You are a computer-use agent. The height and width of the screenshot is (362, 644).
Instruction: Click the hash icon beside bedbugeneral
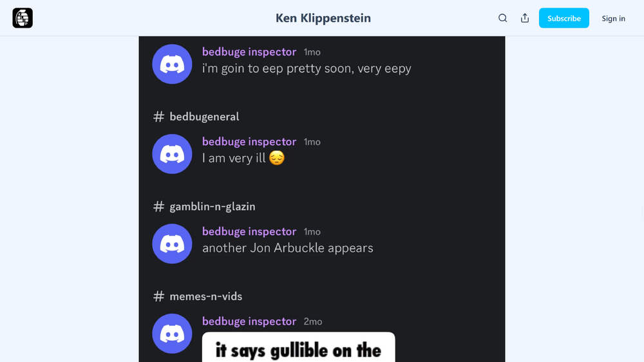[158, 117]
